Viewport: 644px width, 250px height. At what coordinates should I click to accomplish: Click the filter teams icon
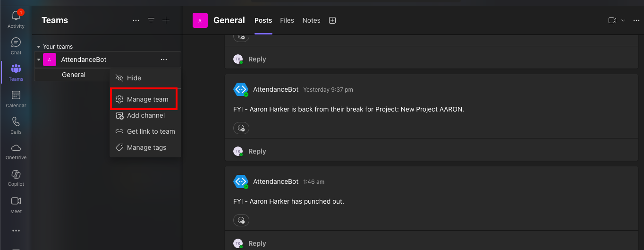[151, 20]
